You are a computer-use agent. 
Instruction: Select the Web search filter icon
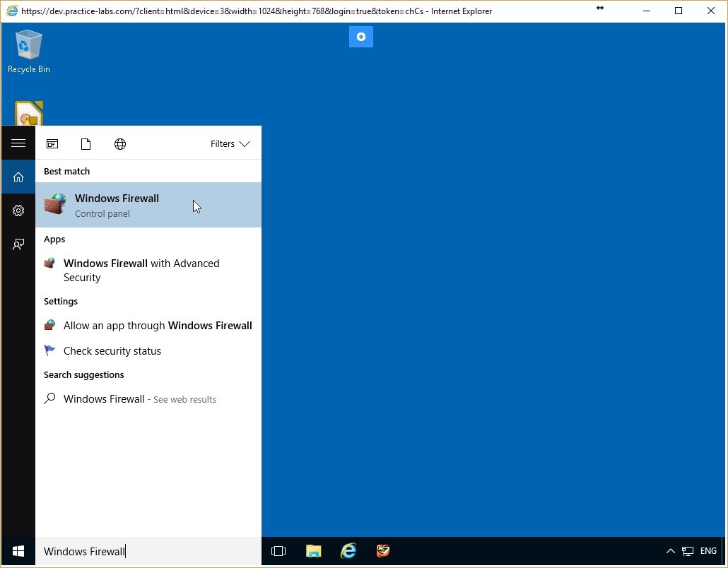pos(120,143)
